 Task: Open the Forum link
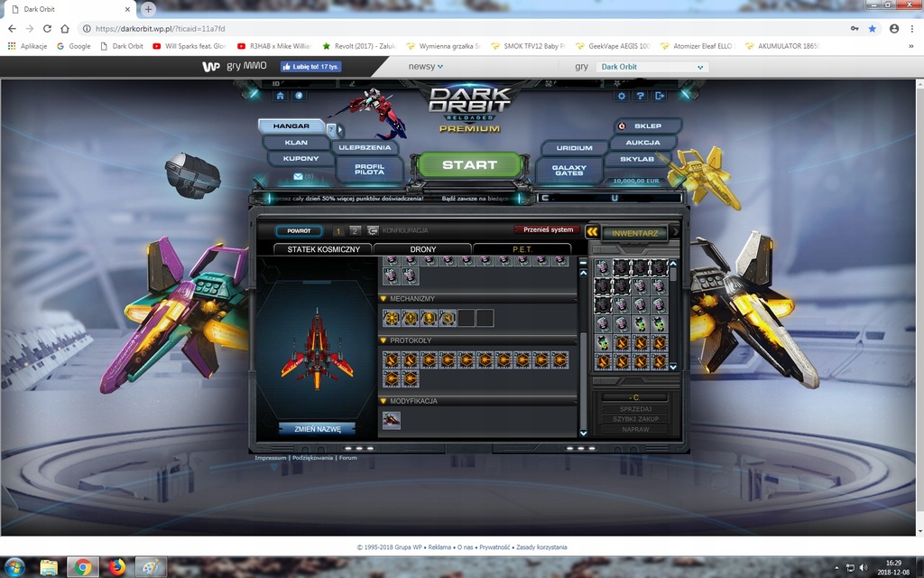pos(347,458)
